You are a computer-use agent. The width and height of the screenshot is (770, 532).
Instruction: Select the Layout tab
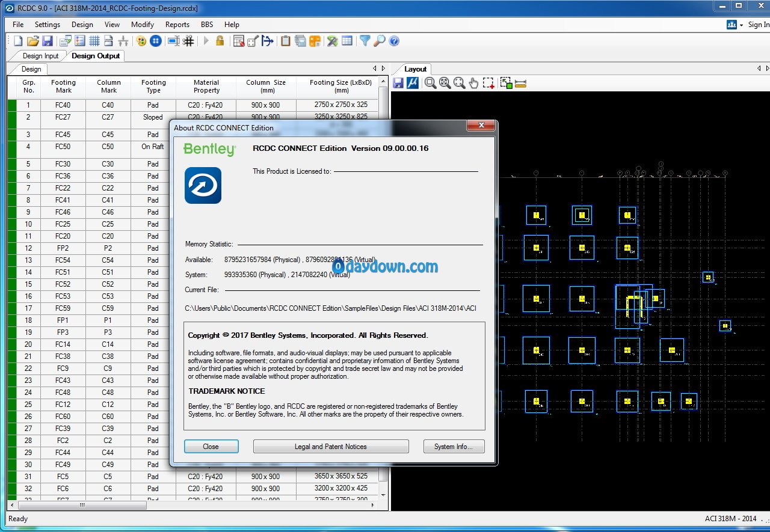pyautogui.click(x=415, y=69)
